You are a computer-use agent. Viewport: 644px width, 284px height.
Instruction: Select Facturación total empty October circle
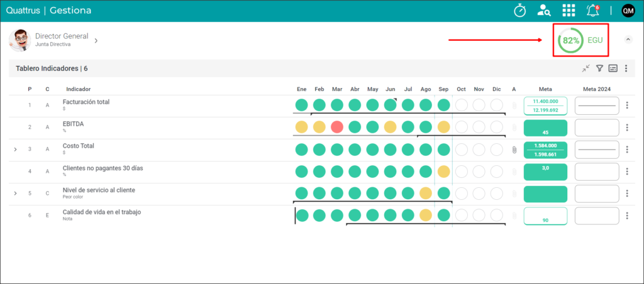(x=461, y=105)
